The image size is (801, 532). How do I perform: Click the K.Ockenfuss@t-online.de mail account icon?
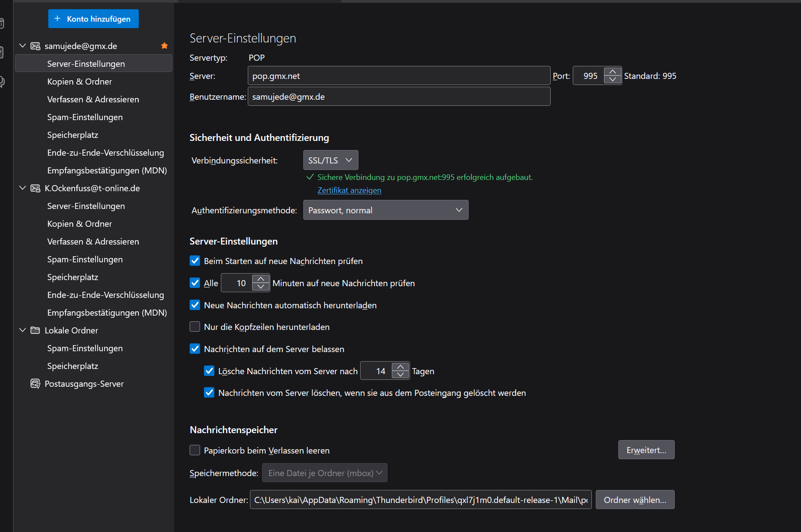[x=35, y=188]
